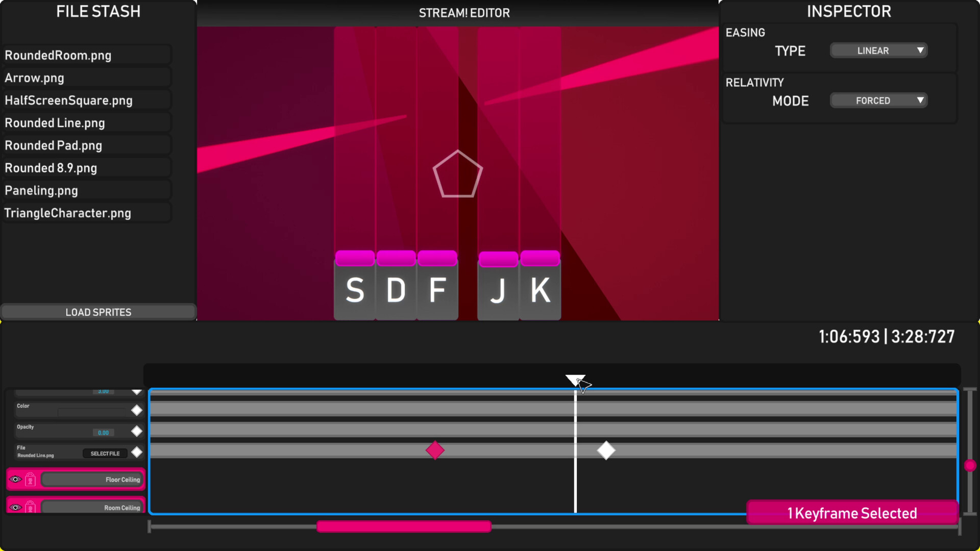Open the Relativity Mode dropdown

tap(878, 101)
